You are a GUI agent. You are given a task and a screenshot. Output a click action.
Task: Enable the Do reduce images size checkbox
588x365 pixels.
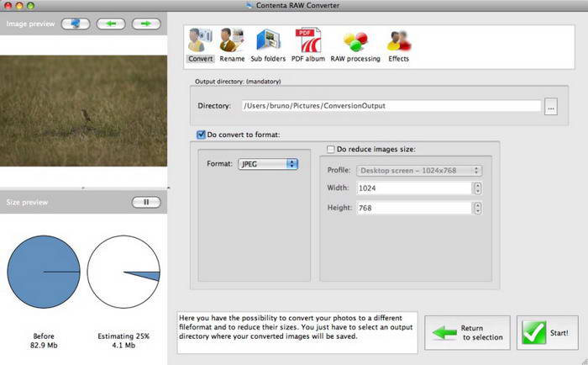tap(330, 149)
